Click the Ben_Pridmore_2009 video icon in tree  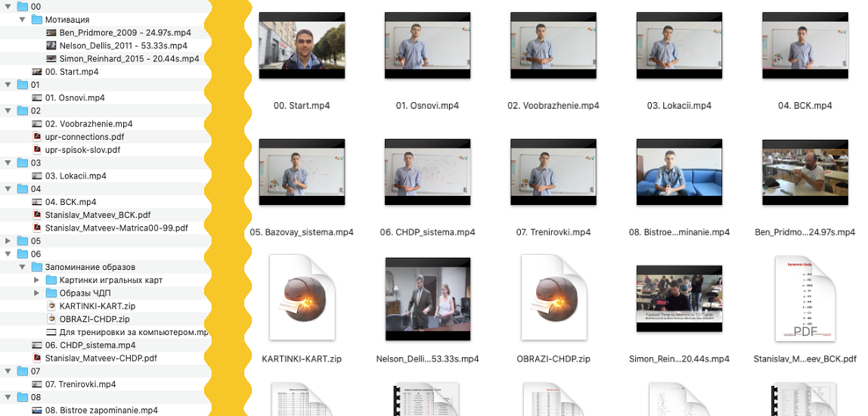[x=51, y=33]
